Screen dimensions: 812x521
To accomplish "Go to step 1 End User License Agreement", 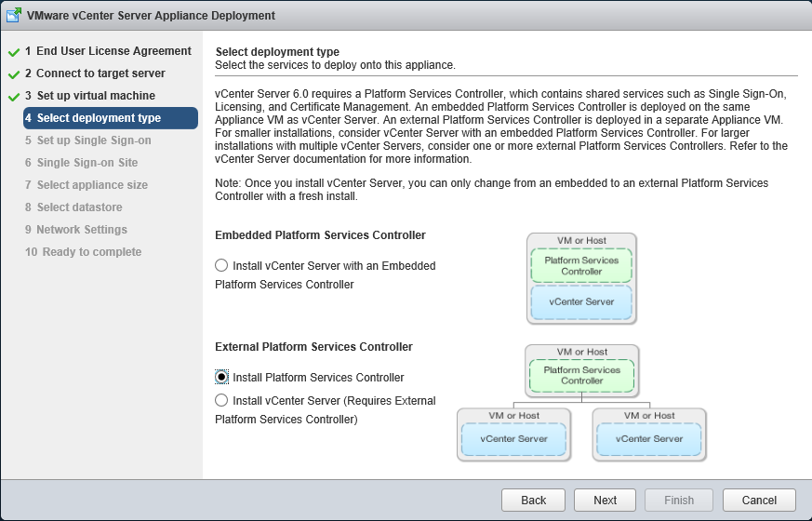I will [108, 51].
